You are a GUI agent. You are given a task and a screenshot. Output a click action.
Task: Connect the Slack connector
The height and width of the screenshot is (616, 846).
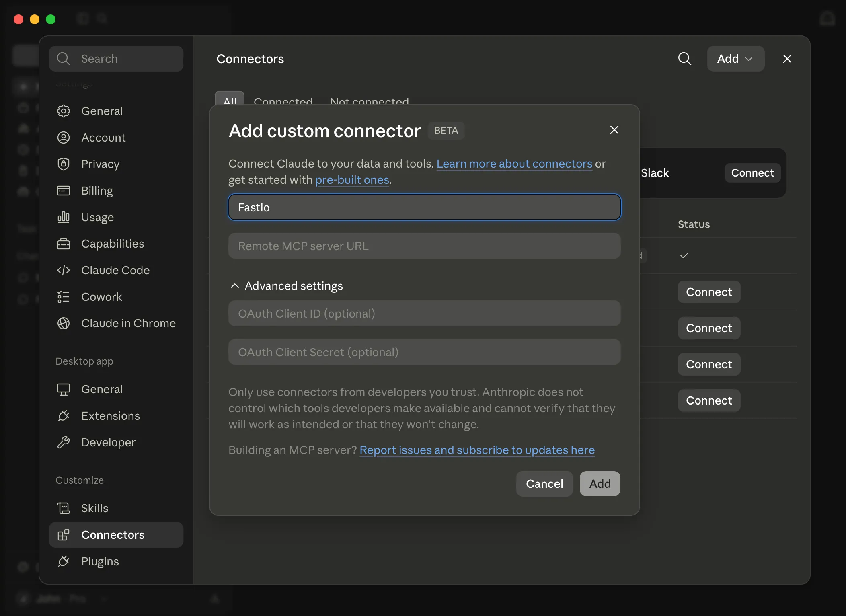(752, 173)
